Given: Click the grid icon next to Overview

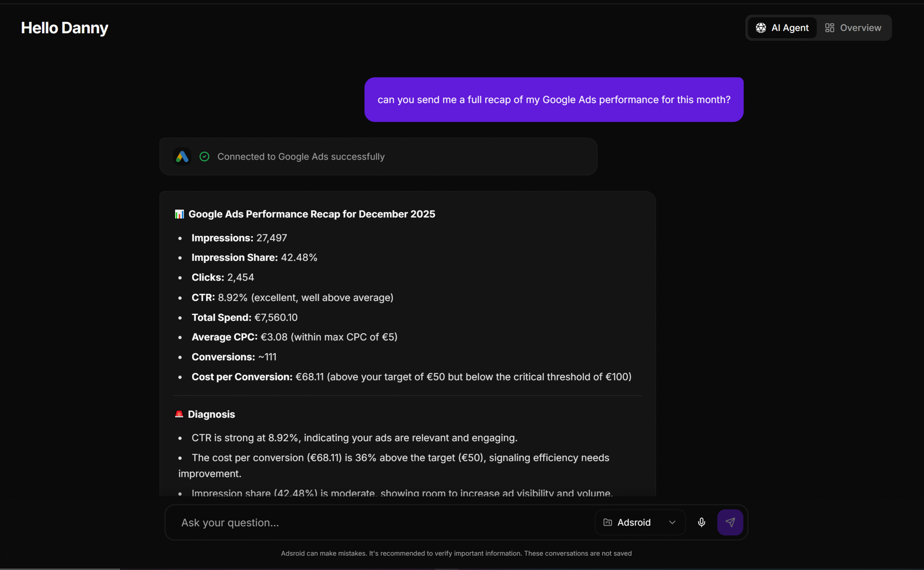Looking at the screenshot, I should pos(829,28).
